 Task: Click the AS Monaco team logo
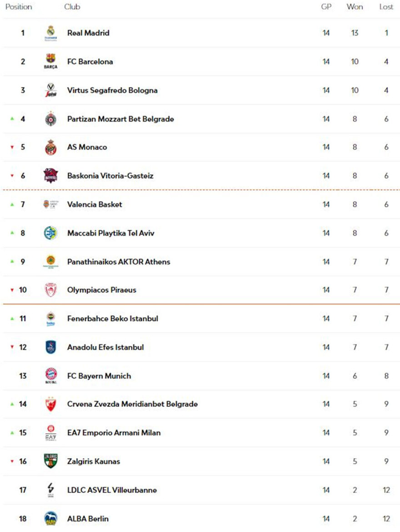50,147
